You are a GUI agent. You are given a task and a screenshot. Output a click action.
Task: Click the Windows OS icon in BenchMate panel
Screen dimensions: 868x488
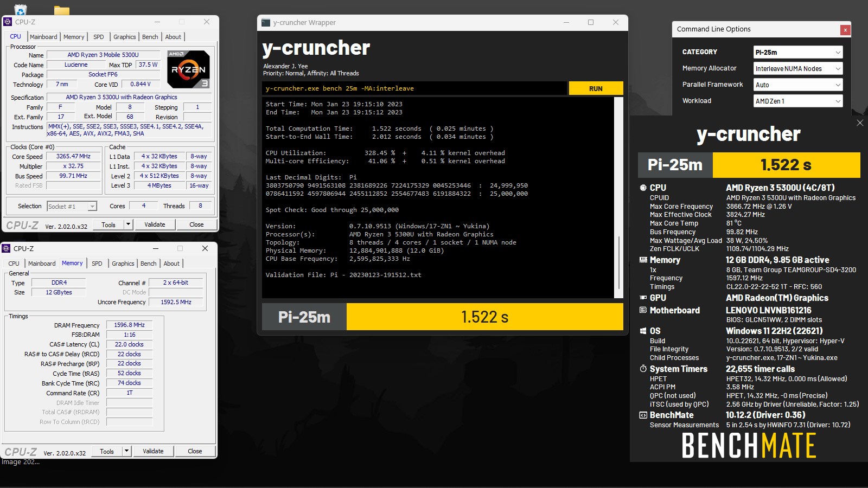click(643, 331)
